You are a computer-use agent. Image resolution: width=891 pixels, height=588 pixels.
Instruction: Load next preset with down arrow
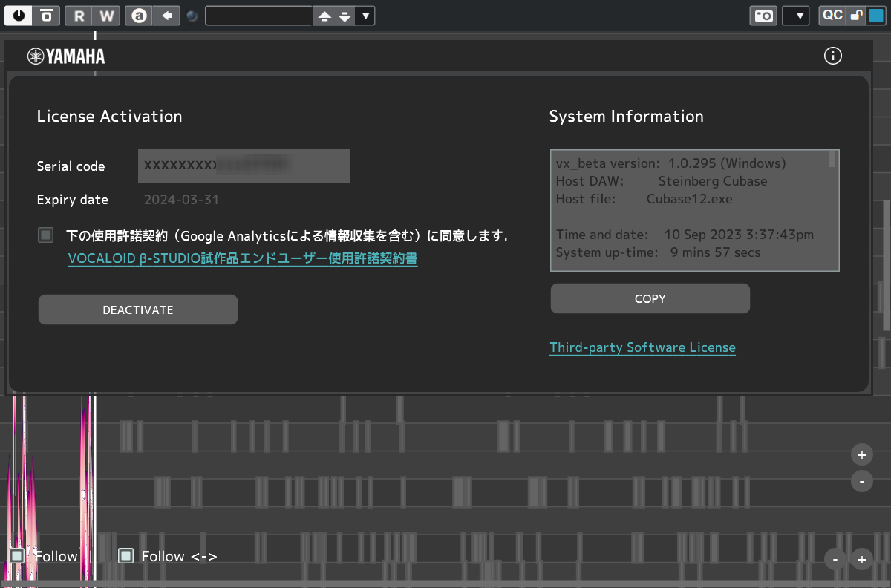[x=345, y=16]
